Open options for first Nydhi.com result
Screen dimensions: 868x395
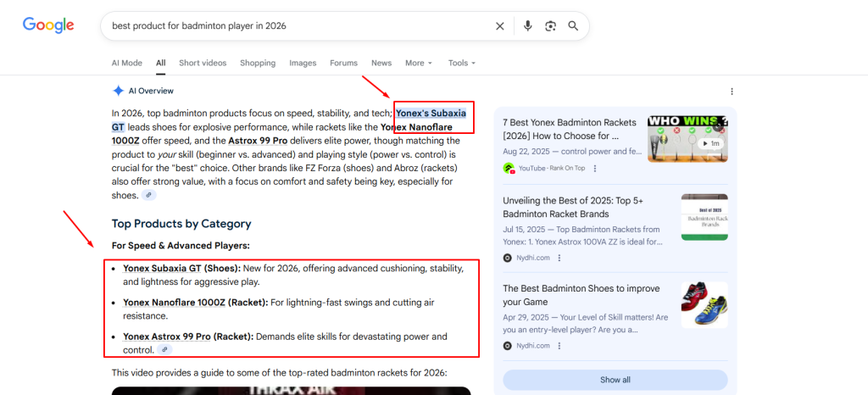[x=559, y=258]
